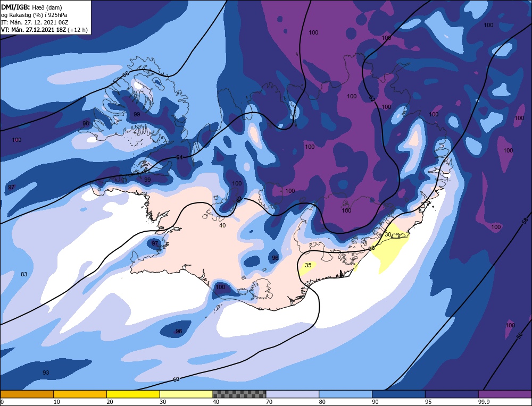Click the bright yellow 20–30 legend swatch
The width and height of the screenshot is (532, 406).
point(133,394)
